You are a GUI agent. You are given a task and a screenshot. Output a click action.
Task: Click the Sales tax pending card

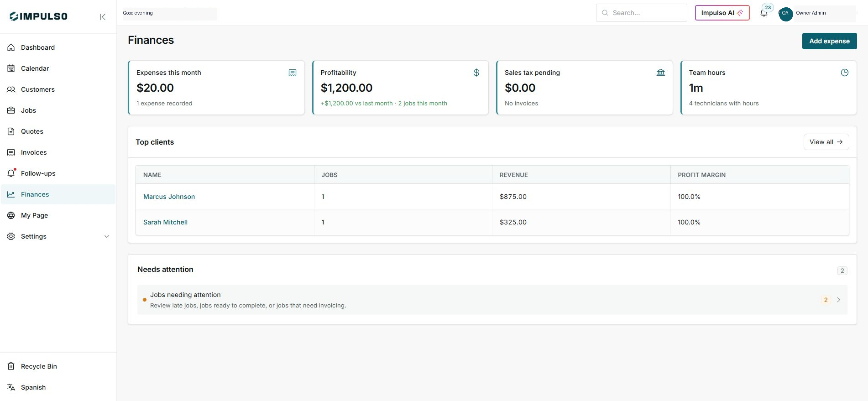tap(584, 88)
